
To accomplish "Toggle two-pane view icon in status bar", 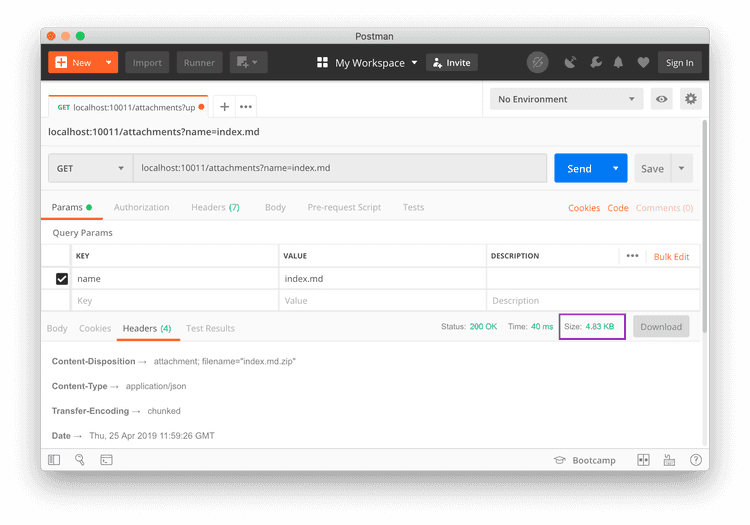I will pos(643,460).
